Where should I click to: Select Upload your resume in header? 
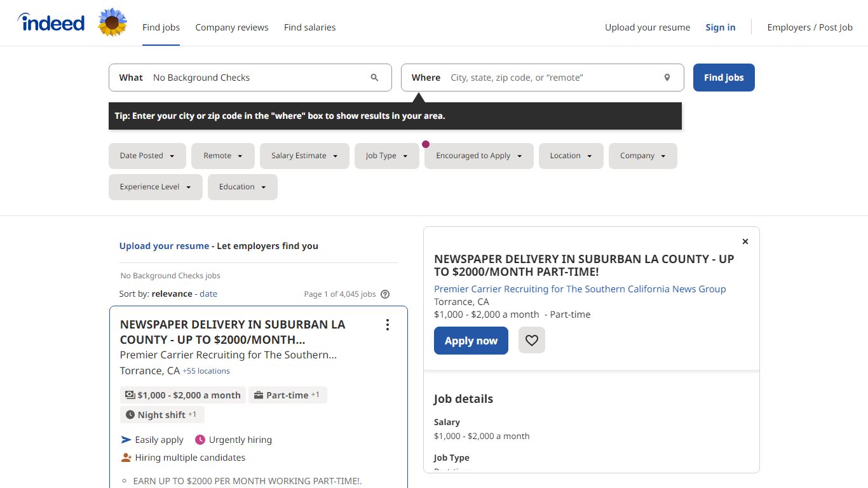[x=648, y=27]
